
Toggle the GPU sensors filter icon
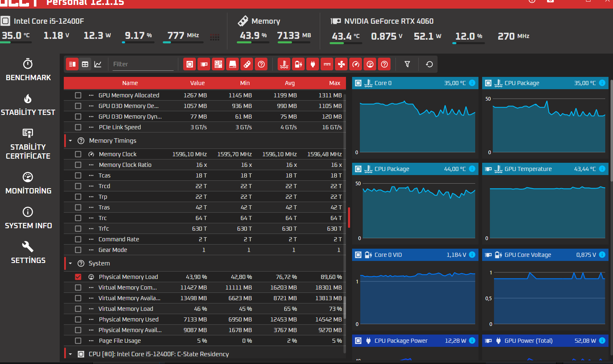point(204,64)
